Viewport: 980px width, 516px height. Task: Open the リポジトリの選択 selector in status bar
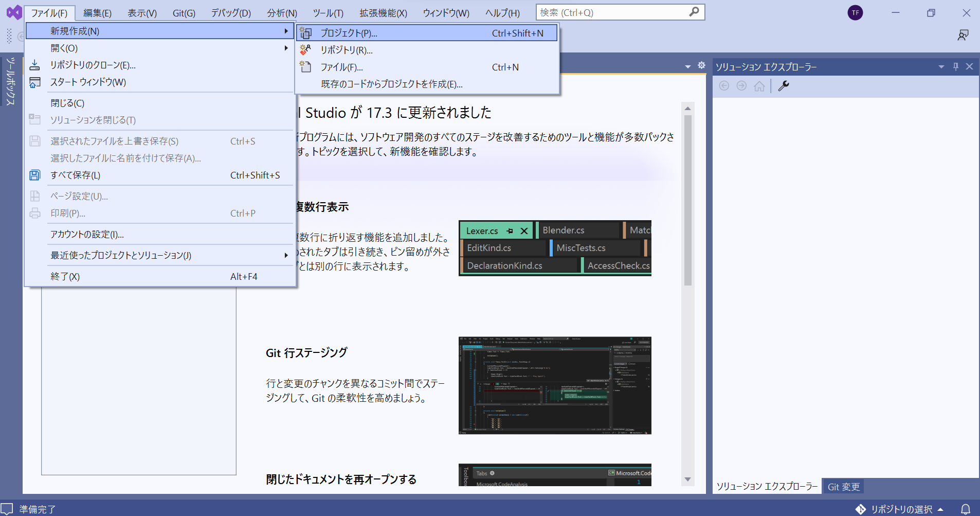(x=901, y=509)
